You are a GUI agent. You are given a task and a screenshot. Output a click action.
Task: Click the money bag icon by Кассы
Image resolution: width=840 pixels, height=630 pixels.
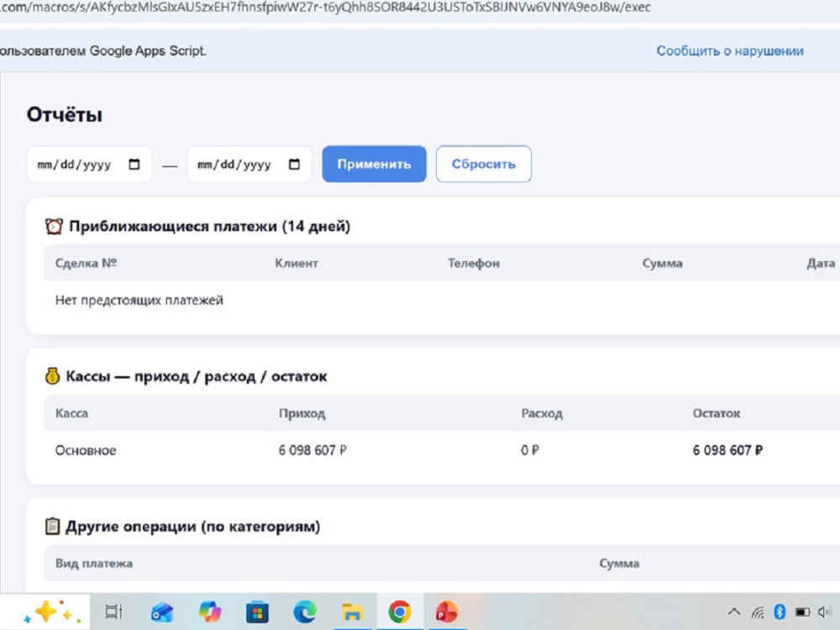[x=52, y=376]
